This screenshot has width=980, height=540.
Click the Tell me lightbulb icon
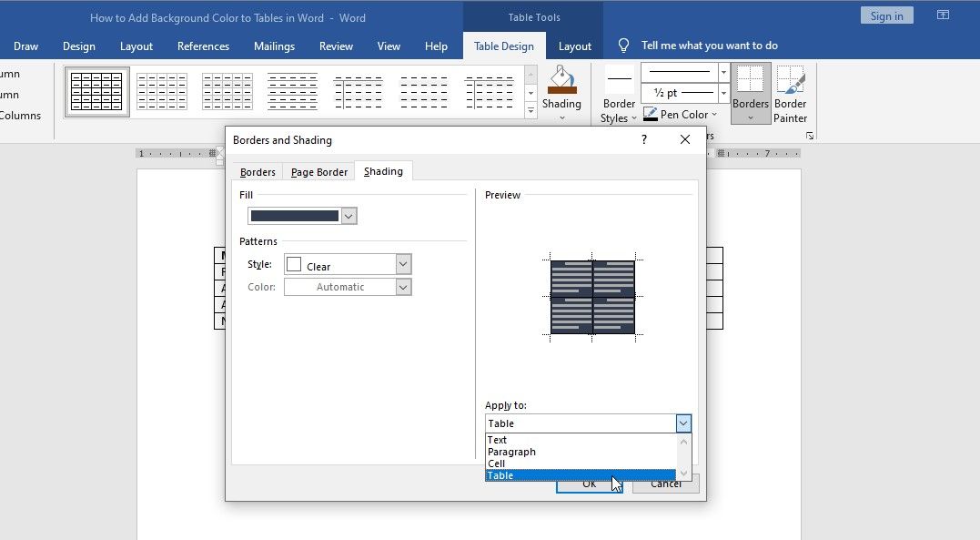pyautogui.click(x=623, y=46)
